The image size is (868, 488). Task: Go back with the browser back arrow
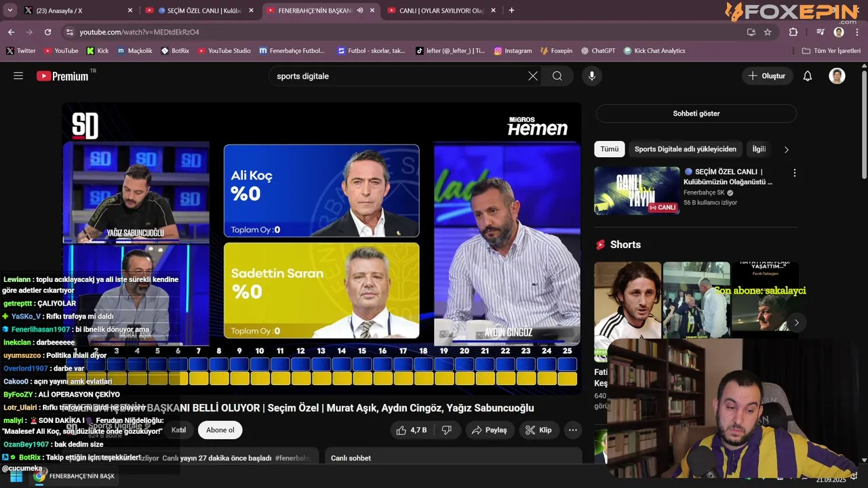pyautogui.click(x=12, y=32)
